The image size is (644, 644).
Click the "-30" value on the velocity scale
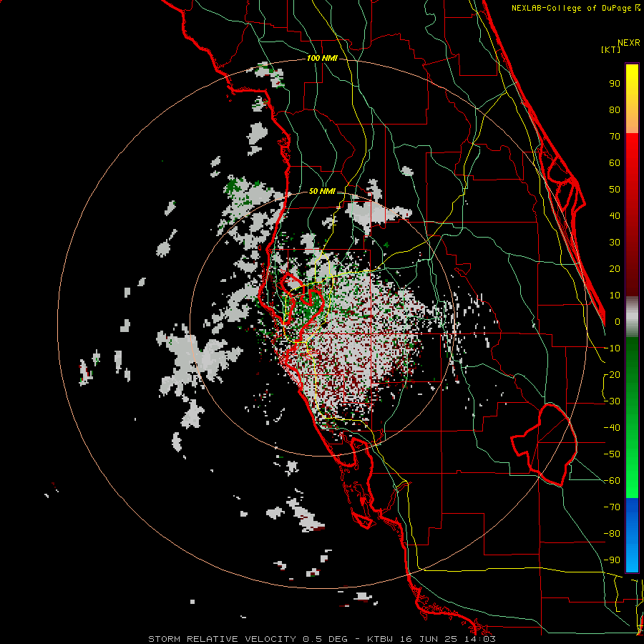click(x=612, y=401)
